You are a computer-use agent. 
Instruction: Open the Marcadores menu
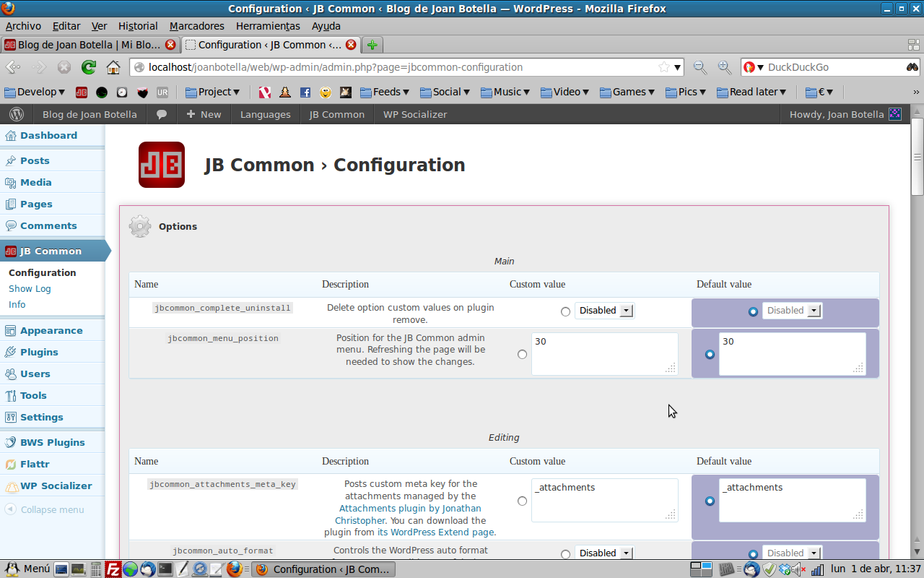tap(197, 26)
